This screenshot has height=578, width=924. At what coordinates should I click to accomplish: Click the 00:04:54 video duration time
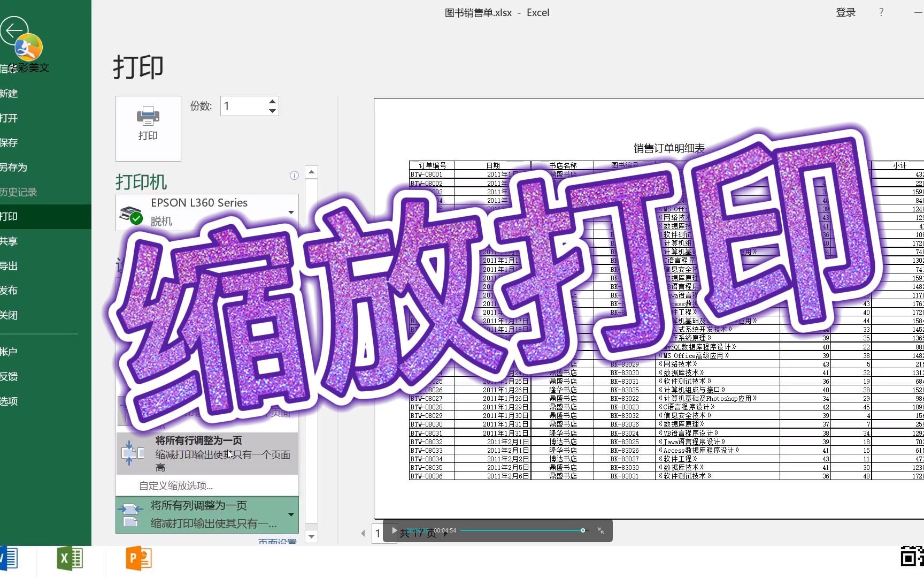click(x=445, y=530)
